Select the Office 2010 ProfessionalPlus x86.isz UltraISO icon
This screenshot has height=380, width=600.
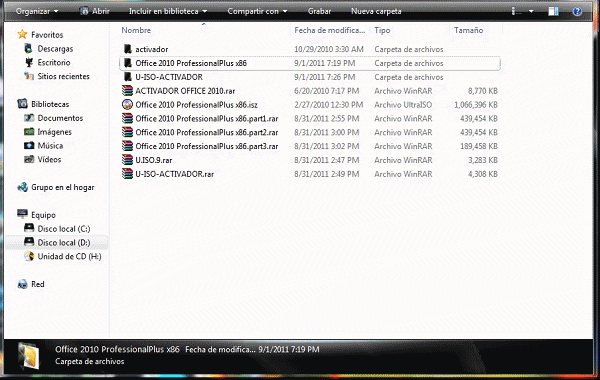click(127, 104)
